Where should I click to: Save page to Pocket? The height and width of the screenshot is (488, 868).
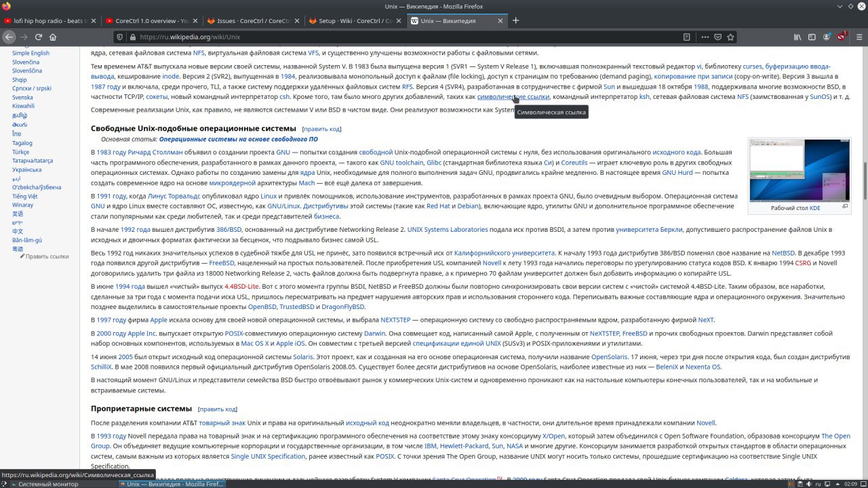click(x=718, y=37)
